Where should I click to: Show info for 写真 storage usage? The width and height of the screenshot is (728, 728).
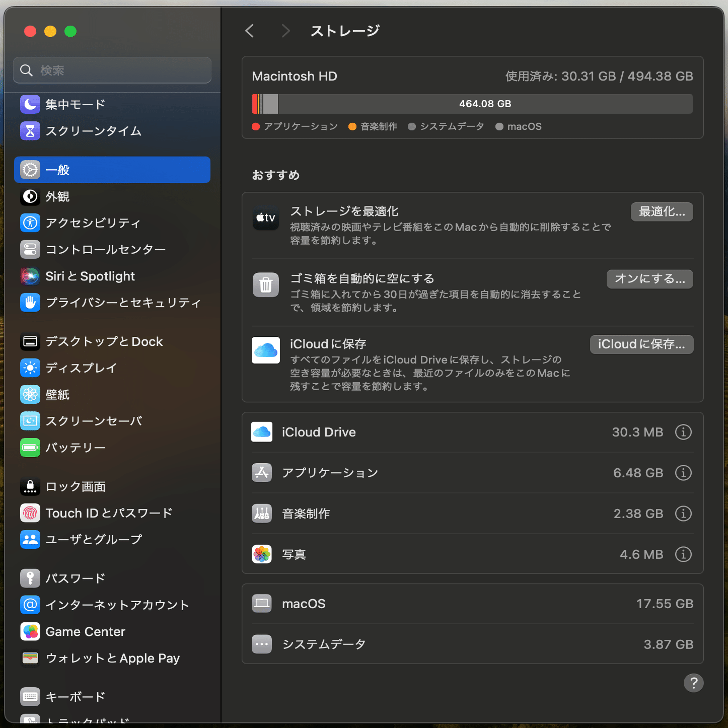point(683,554)
